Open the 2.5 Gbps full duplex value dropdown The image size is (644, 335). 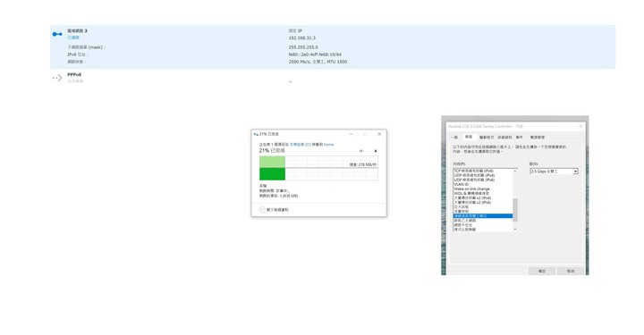point(554,172)
